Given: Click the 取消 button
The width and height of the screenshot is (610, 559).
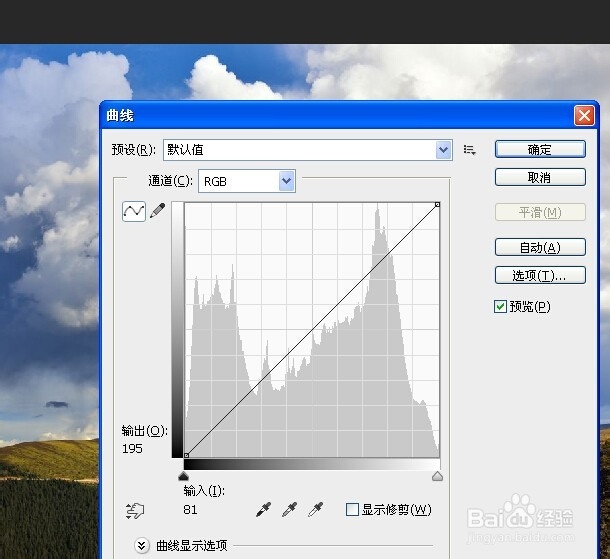Looking at the screenshot, I should [540, 177].
